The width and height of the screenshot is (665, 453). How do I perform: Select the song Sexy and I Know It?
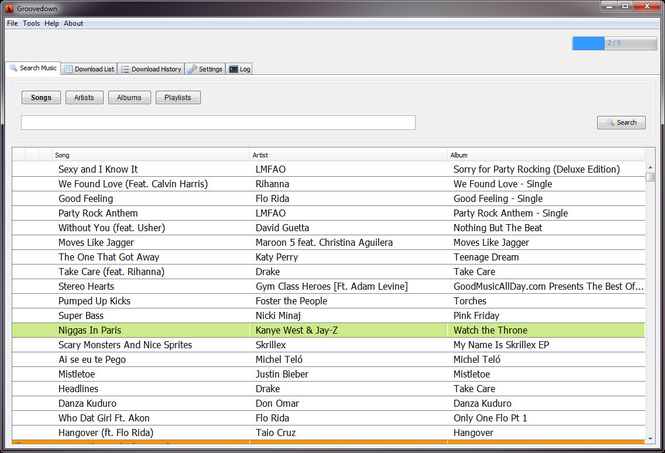(x=98, y=169)
